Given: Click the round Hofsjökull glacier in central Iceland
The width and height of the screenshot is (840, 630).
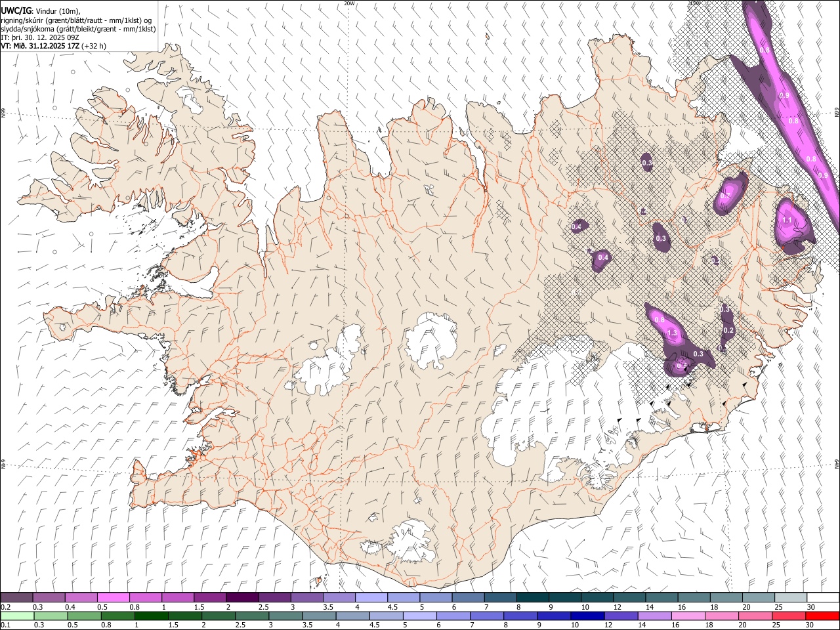Looking at the screenshot, I should click(431, 340).
